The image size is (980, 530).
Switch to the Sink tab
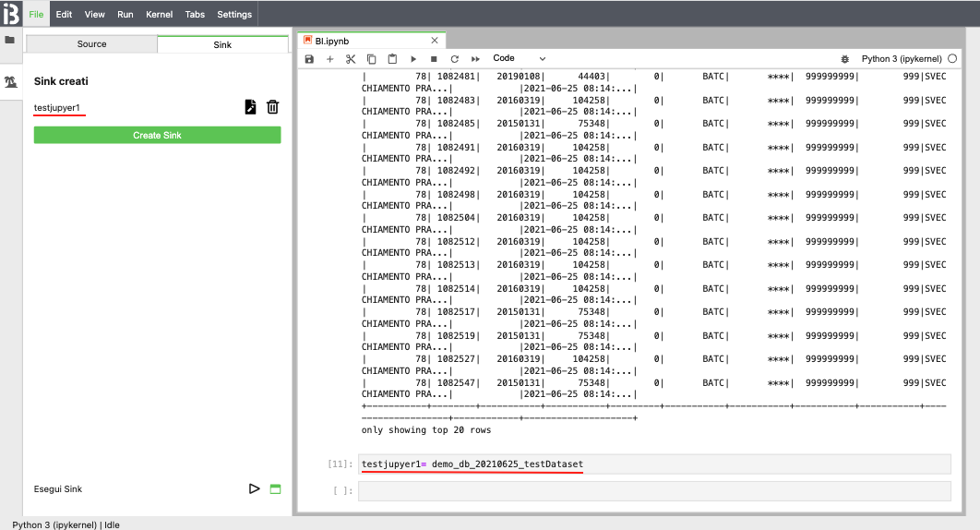222,44
